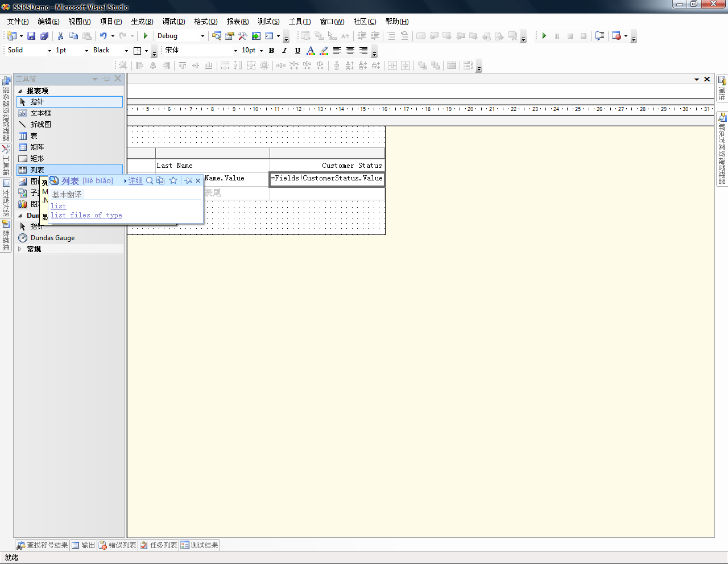The image size is (728, 564).
Task: Click the Save icon in the toolbar
Action: point(31,36)
